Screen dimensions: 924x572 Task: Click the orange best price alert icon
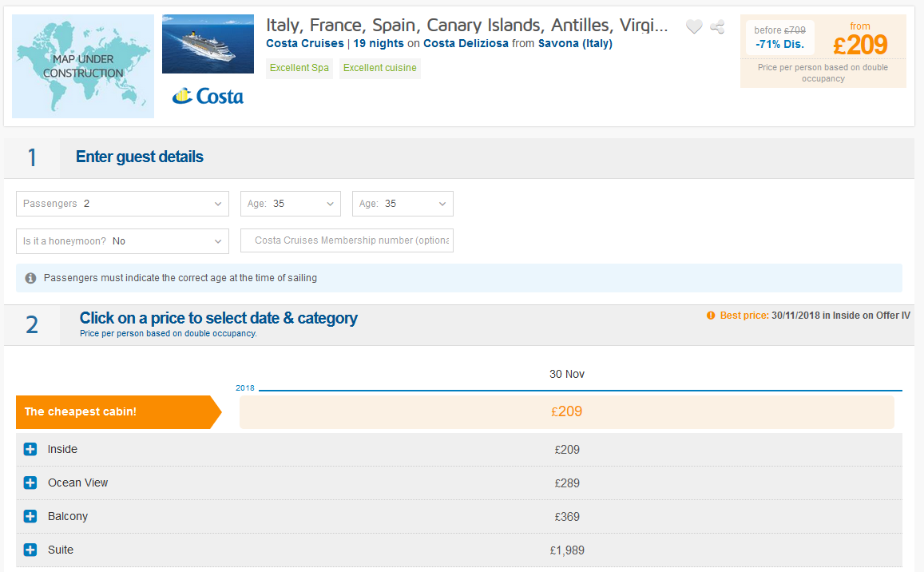click(x=711, y=316)
